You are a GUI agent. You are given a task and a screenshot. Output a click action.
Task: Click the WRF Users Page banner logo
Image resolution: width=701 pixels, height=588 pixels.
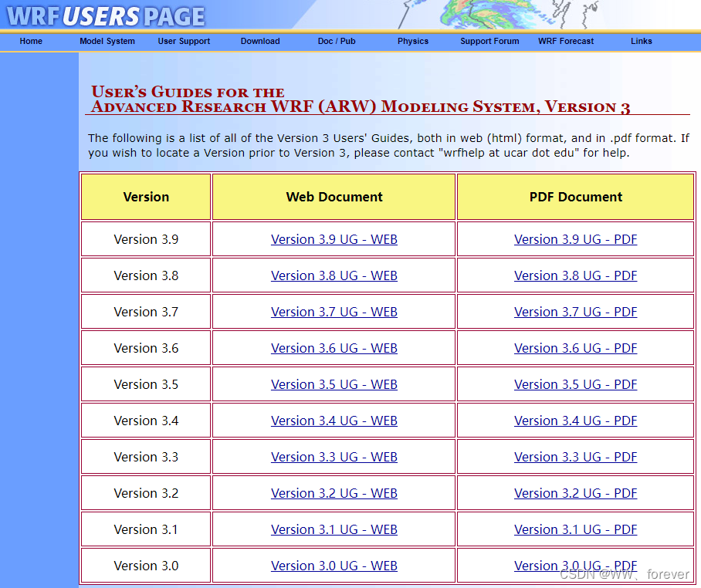tap(106, 15)
